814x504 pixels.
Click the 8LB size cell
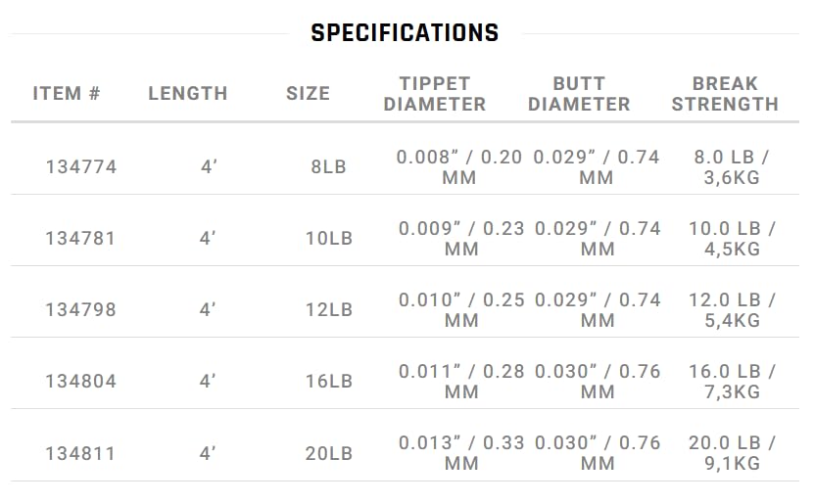(x=328, y=167)
